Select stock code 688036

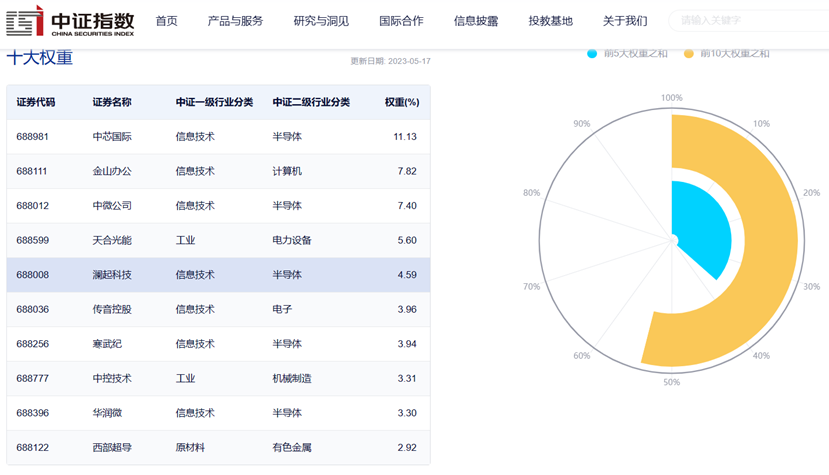click(32, 309)
